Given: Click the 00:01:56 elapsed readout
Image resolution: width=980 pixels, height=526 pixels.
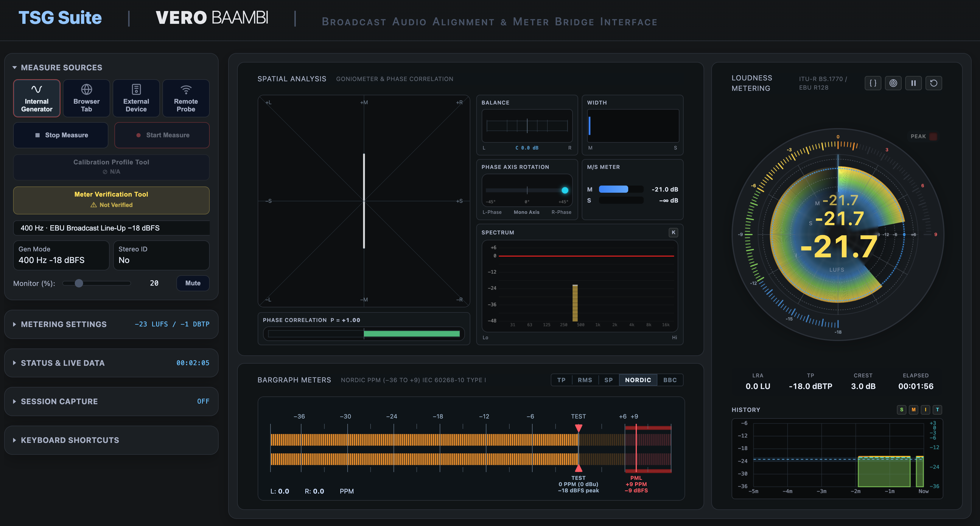Looking at the screenshot, I should pos(915,386).
